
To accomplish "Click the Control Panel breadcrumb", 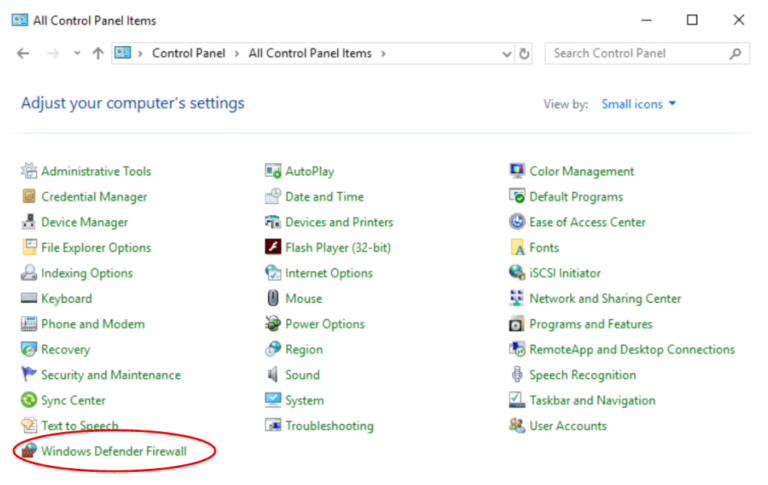I will coord(189,53).
